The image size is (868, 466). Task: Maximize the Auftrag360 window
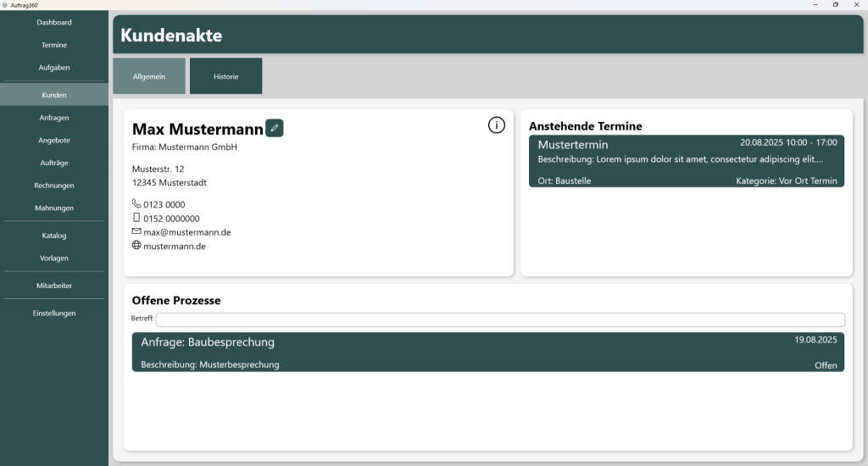click(x=835, y=5)
